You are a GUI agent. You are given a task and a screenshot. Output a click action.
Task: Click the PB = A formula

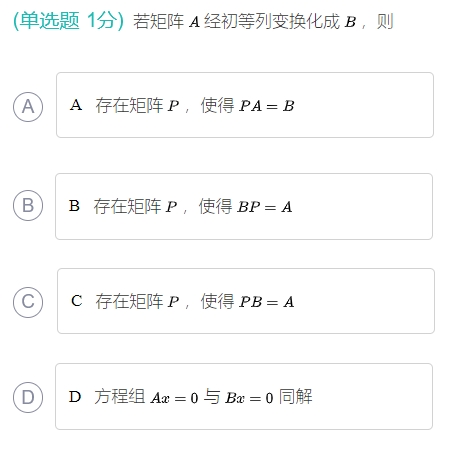click(267, 302)
